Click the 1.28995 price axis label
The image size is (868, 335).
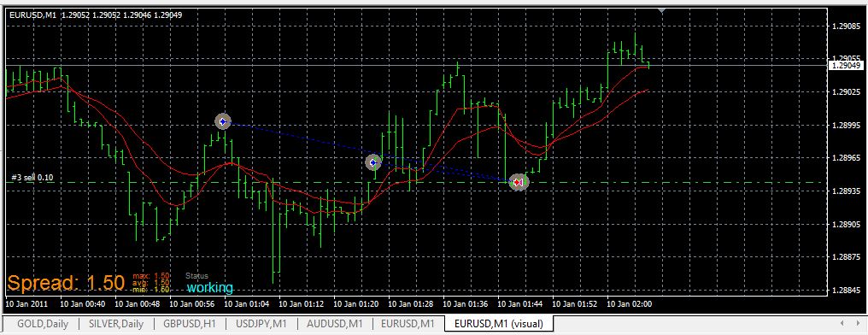point(847,125)
